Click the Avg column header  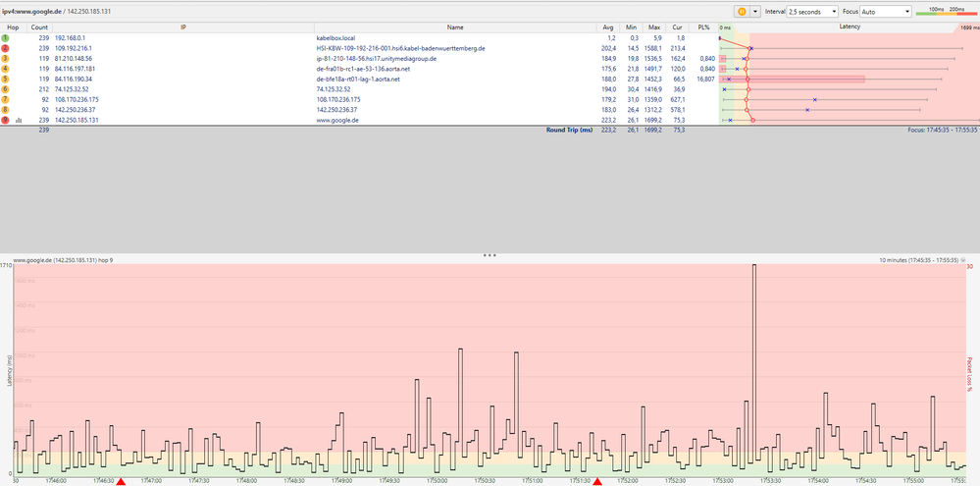coord(608,27)
